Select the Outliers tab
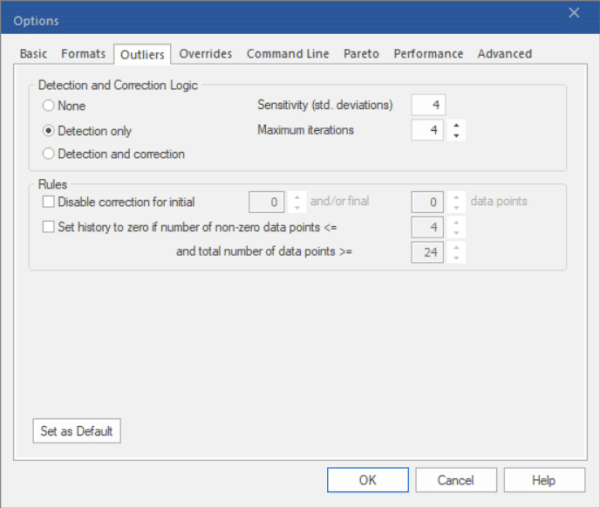This screenshot has width=600, height=508. (x=142, y=55)
